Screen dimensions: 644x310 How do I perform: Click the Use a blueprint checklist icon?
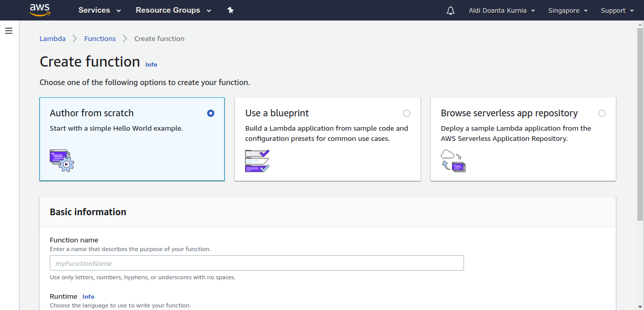(257, 160)
